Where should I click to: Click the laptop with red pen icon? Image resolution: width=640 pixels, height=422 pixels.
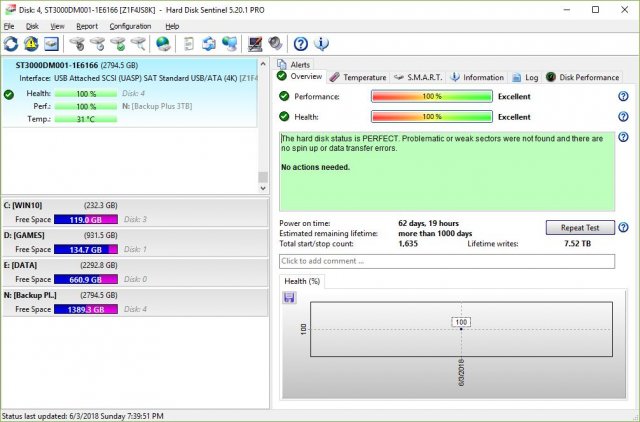click(x=255, y=44)
